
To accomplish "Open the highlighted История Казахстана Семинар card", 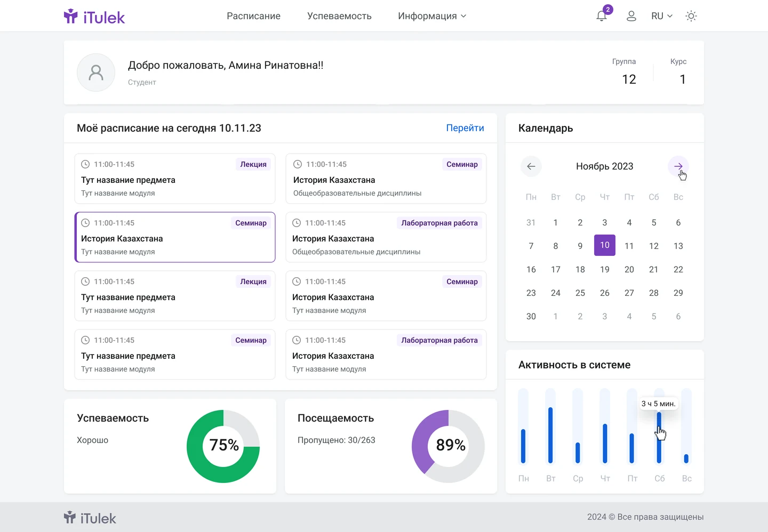I will [175, 237].
